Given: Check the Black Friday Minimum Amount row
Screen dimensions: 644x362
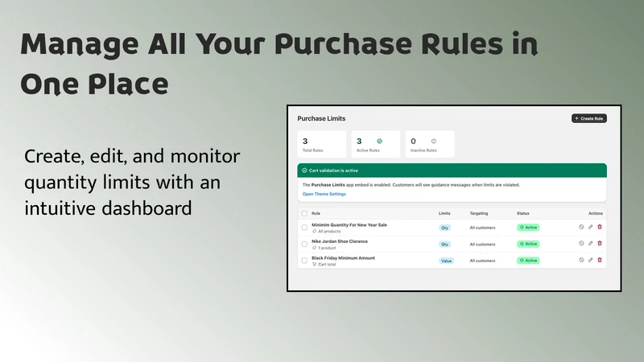Looking at the screenshot, I should [x=304, y=261].
